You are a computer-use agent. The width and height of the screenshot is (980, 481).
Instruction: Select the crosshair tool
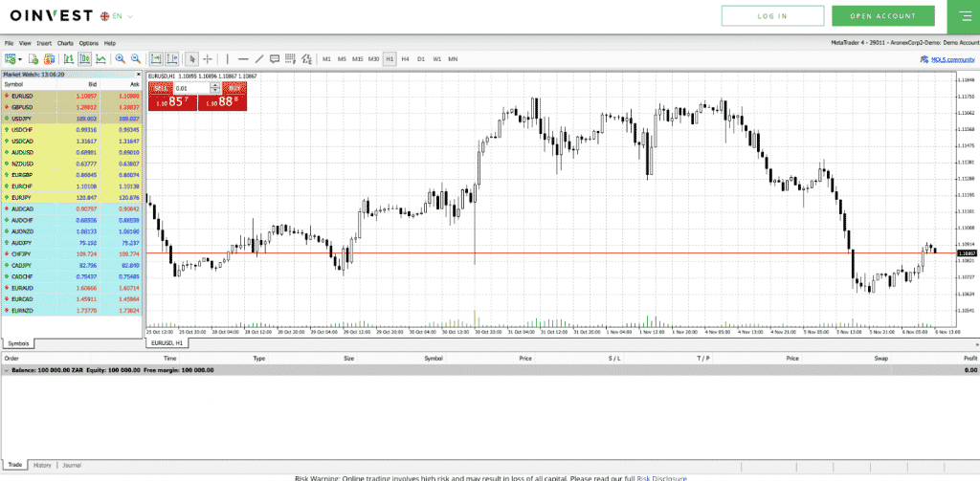(x=208, y=58)
